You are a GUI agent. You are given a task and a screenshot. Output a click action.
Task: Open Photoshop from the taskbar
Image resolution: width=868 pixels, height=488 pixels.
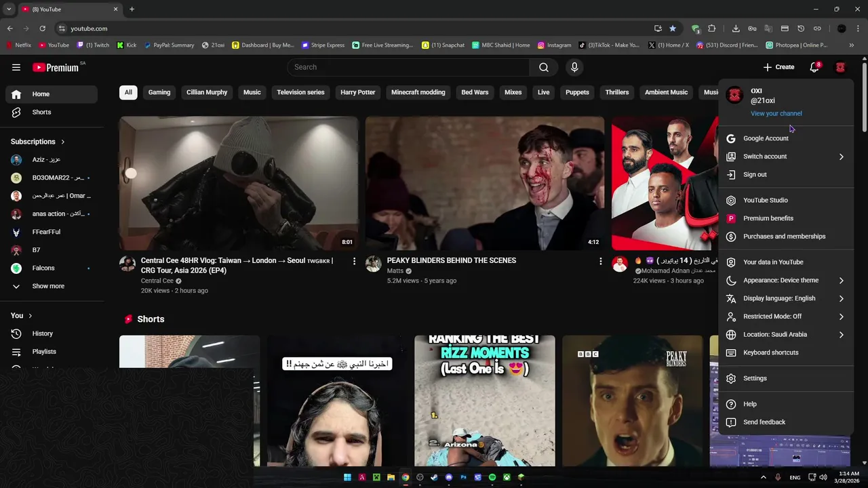(463, 477)
